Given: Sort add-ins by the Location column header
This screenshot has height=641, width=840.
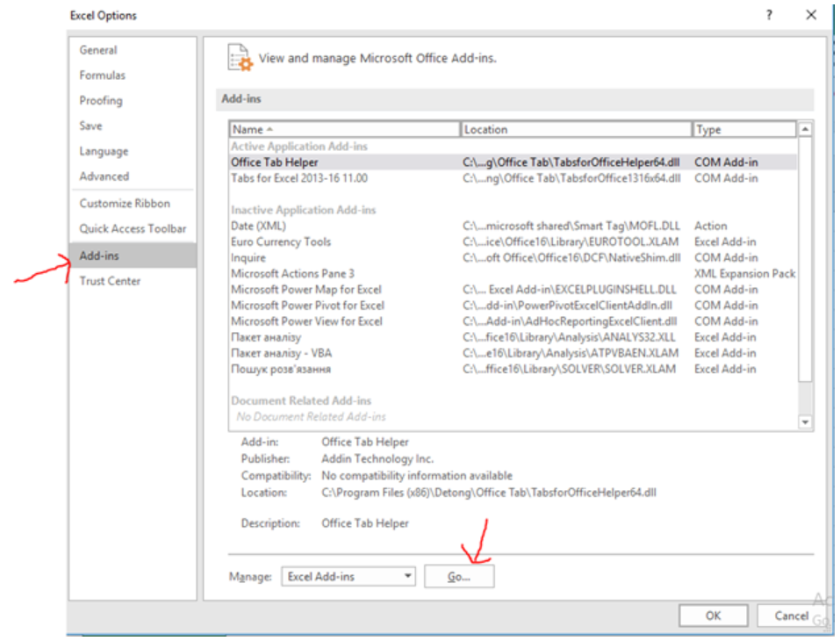Looking at the screenshot, I should [x=577, y=129].
